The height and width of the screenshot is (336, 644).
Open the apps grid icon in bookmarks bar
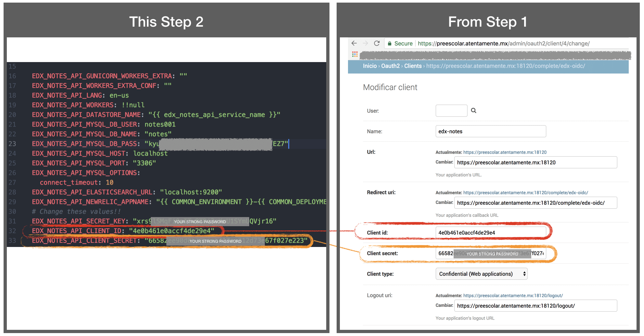(x=355, y=54)
